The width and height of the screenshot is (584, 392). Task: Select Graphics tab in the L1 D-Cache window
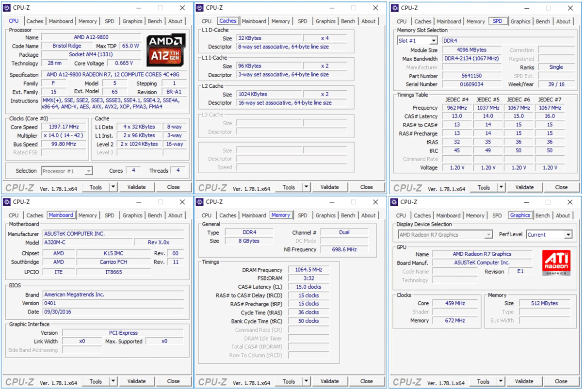pos(325,21)
